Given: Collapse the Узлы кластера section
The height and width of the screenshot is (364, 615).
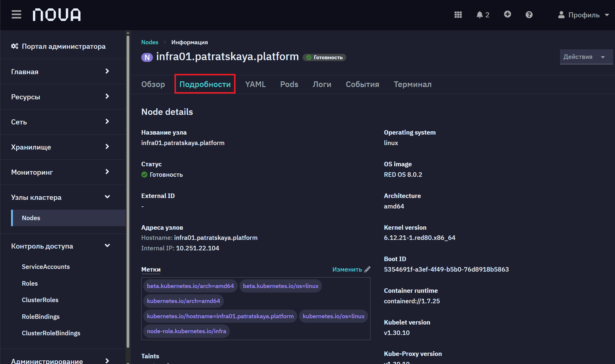Looking at the screenshot, I should coord(63,197).
